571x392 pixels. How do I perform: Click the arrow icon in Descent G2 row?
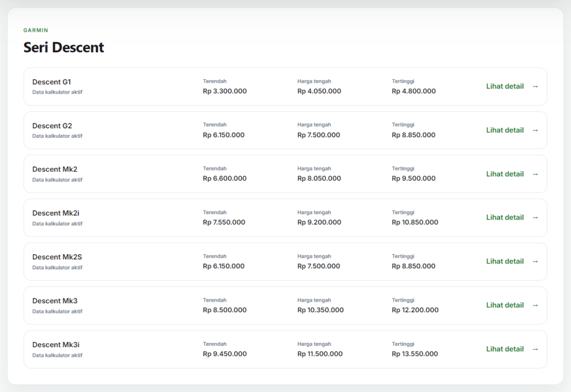(x=535, y=130)
